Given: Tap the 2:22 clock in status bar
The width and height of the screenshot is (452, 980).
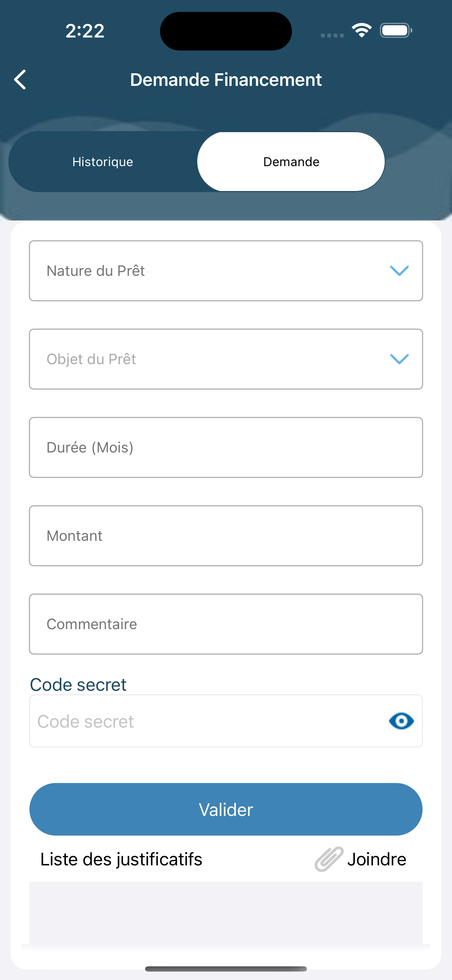Looking at the screenshot, I should 85,31.
